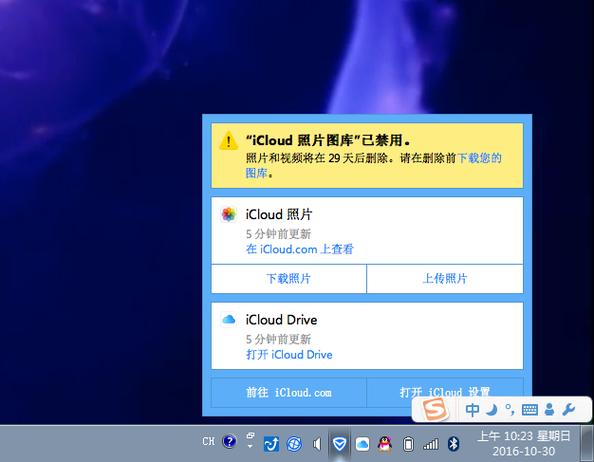Click Sogou user account icon
The image size is (594, 462).
(549, 410)
